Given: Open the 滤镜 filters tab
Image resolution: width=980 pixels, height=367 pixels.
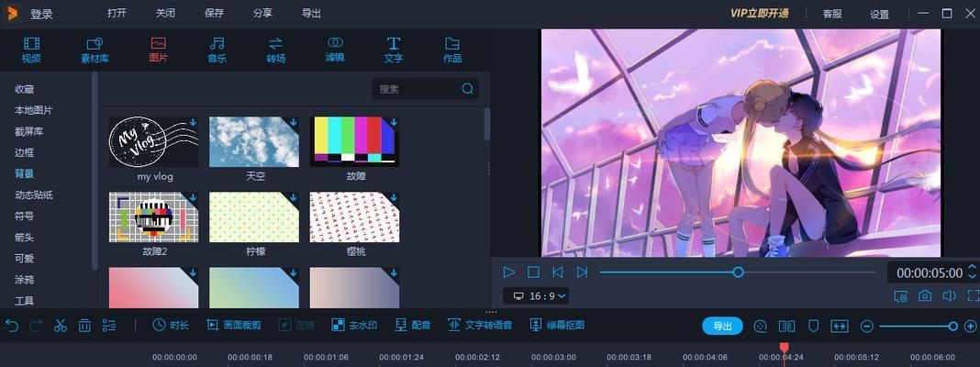Looking at the screenshot, I should [x=335, y=50].
